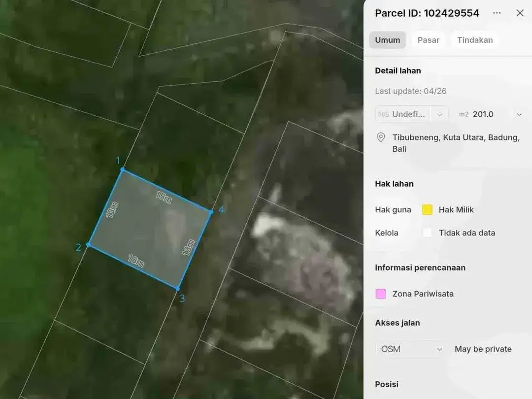This screenshot has height=399, width=532.
Task: Click the 201.0 area value field
Action: pos(483,114)
